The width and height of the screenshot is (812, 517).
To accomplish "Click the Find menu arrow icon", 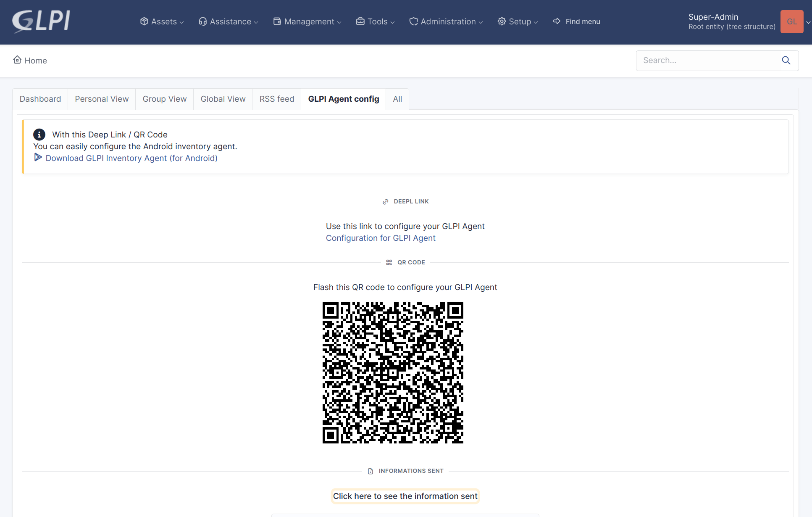I will click(x=557, y=21).
